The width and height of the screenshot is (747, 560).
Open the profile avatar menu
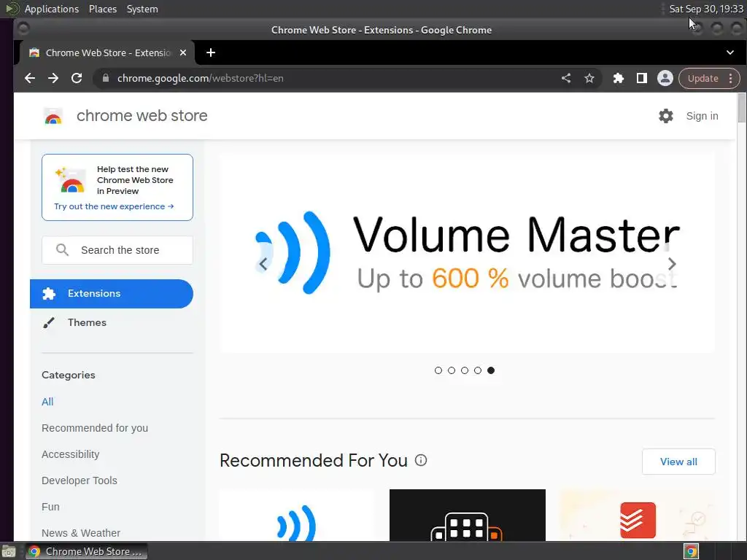(x=665, y=78)
